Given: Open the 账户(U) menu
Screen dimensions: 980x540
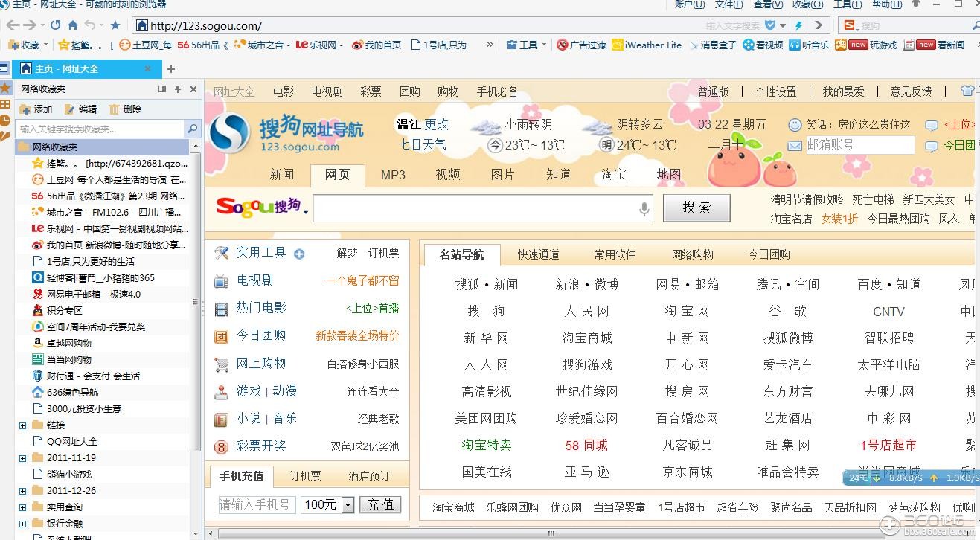Looking at the screenshot, I should click(690, 4).
